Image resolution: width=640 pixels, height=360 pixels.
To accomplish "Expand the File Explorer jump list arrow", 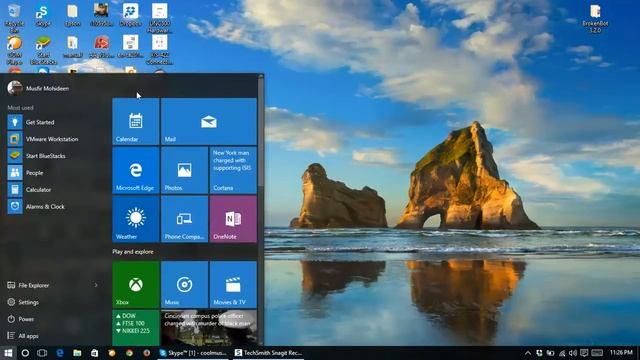I will (x=96, y=285).
